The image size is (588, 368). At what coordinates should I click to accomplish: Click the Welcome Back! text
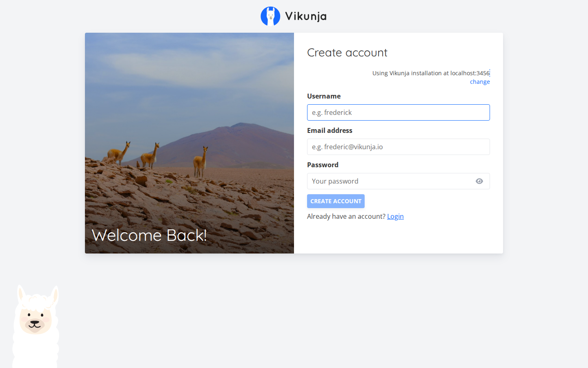(x=149, y=235)
